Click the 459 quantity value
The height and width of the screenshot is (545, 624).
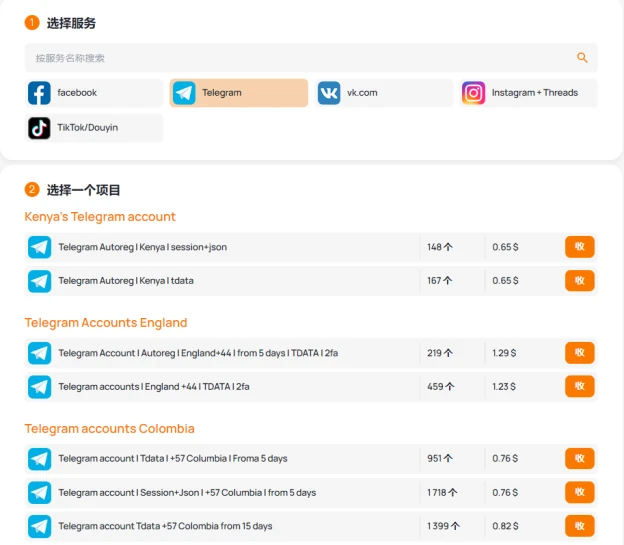[441, 387]
